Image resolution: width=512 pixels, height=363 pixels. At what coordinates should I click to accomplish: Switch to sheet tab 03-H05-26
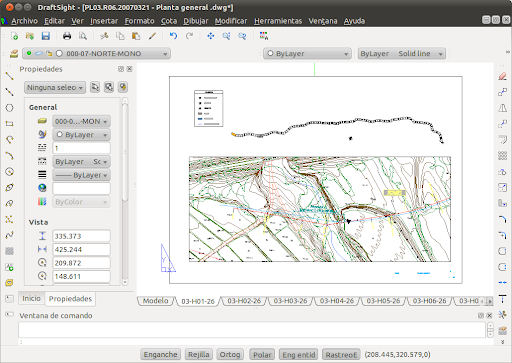click(x=383, y=301)
